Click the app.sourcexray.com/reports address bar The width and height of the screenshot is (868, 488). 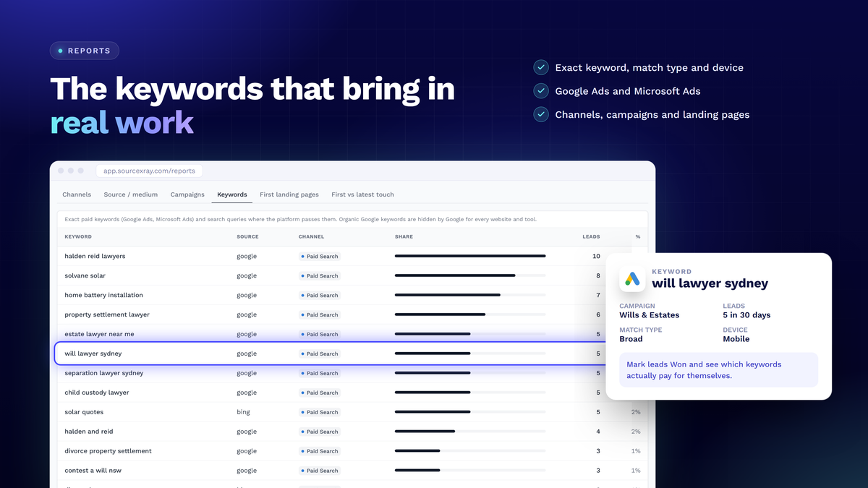point(150,171)
